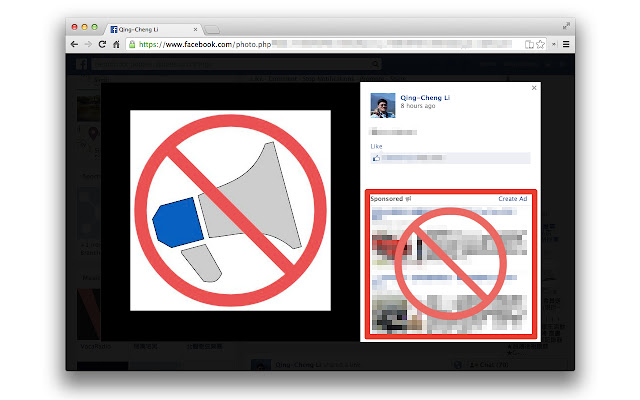Open a new blank tab

point(212,29)
